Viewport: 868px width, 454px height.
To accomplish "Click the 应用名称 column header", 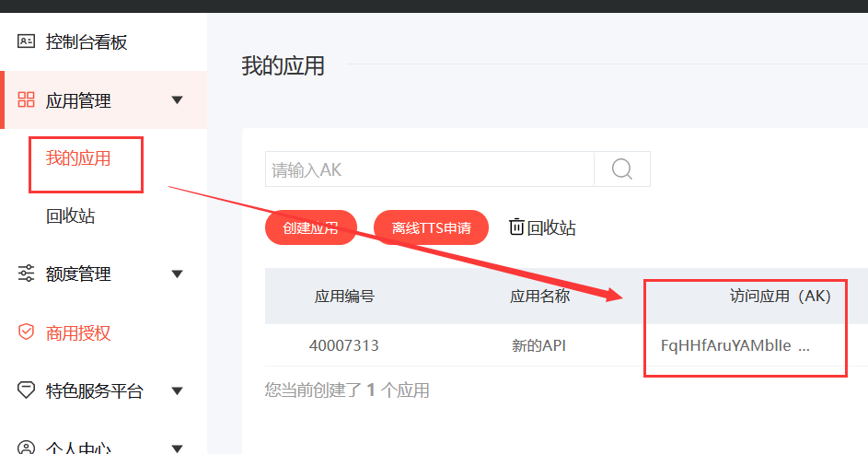I will (539, 297).
